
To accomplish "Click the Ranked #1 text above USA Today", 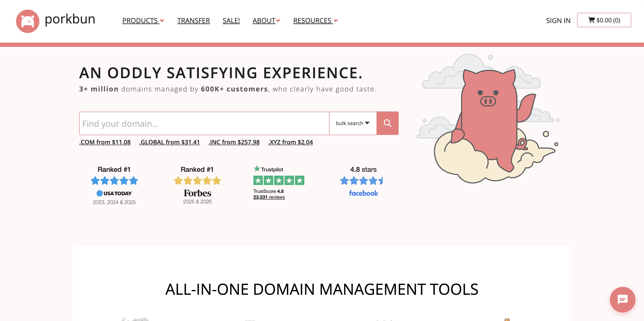I will (x=114, y=169).
